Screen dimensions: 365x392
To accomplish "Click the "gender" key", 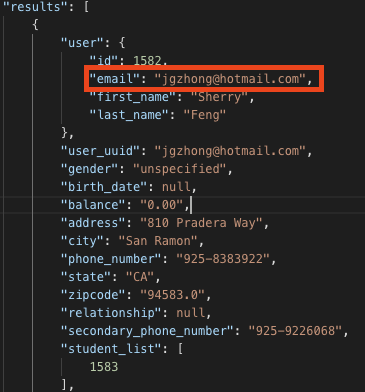I will 89,169.
